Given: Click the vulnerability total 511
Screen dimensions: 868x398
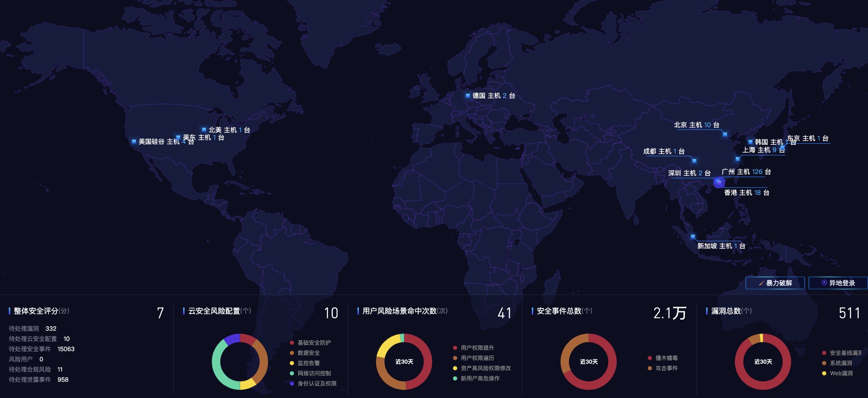Looking at the screenshot, I should [x=849, y=313].
